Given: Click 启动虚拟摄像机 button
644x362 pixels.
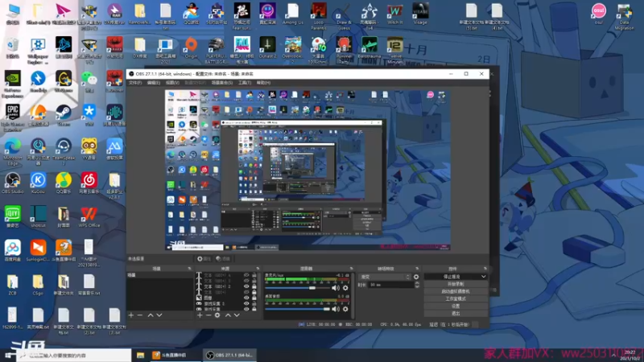Looking at the screenshot, I should coord(456,291).
